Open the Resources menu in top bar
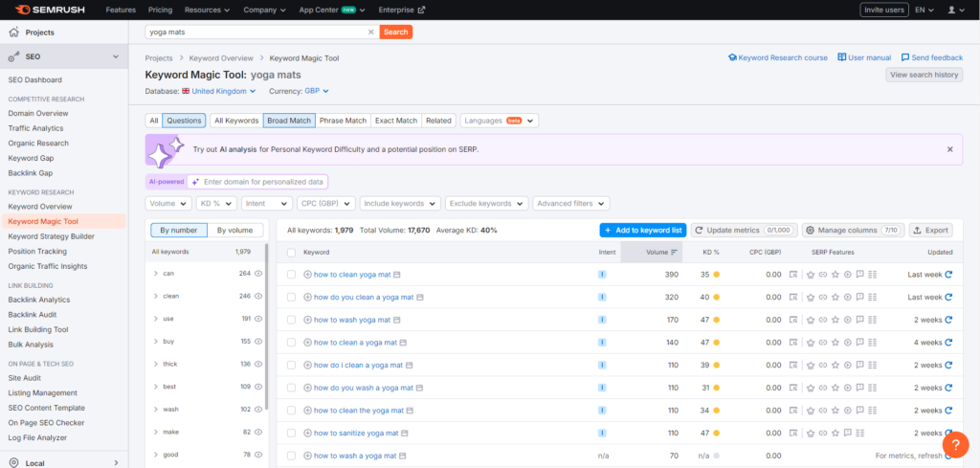The height and width of the screenshot is (468, 980). pyautogui.click(x=208, y=10)
